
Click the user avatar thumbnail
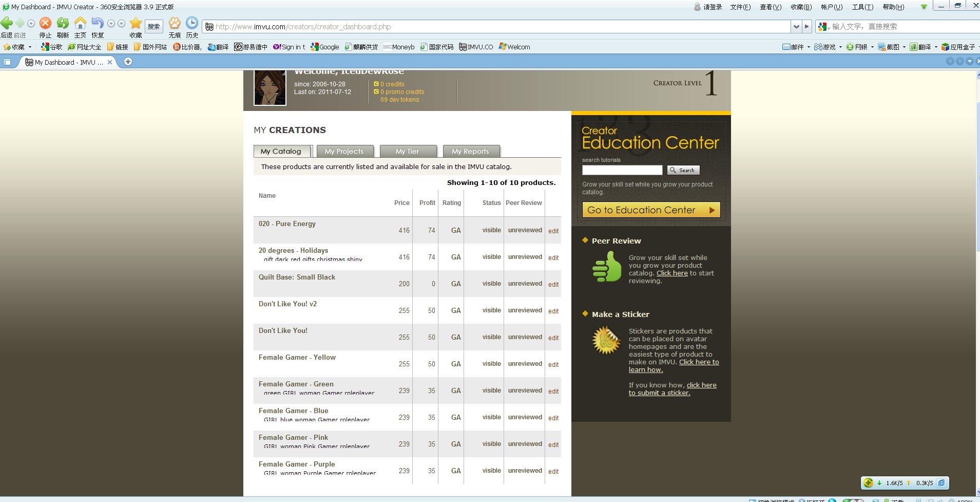(270, 88)
